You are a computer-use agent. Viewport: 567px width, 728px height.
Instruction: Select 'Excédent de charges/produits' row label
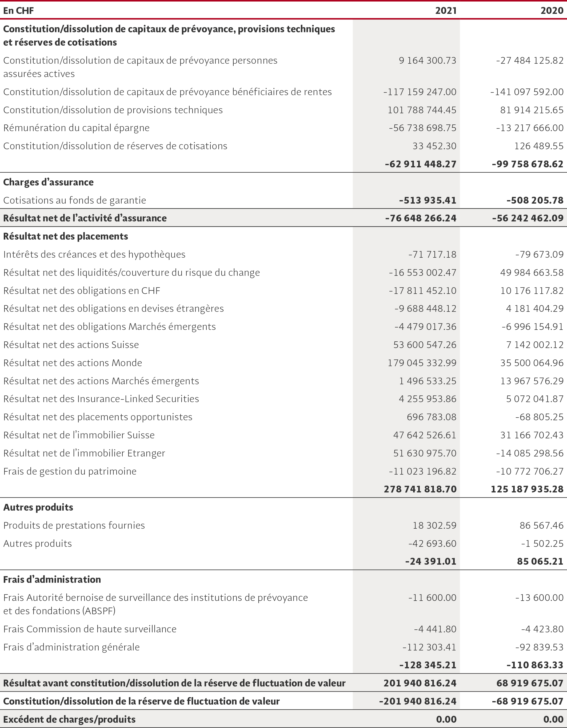pos(69,719)
